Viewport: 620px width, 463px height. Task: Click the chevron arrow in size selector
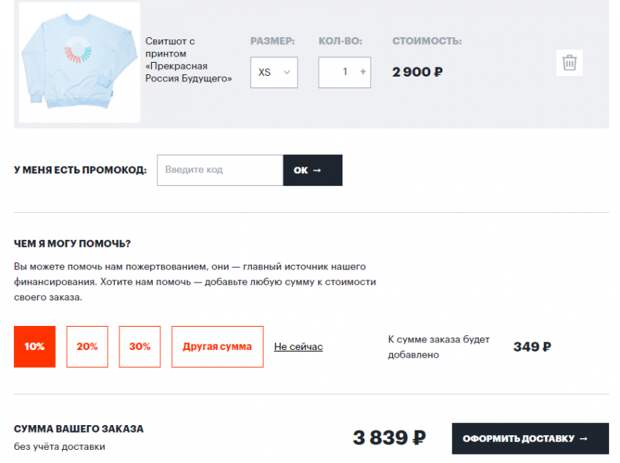click(x=287, y=72)
